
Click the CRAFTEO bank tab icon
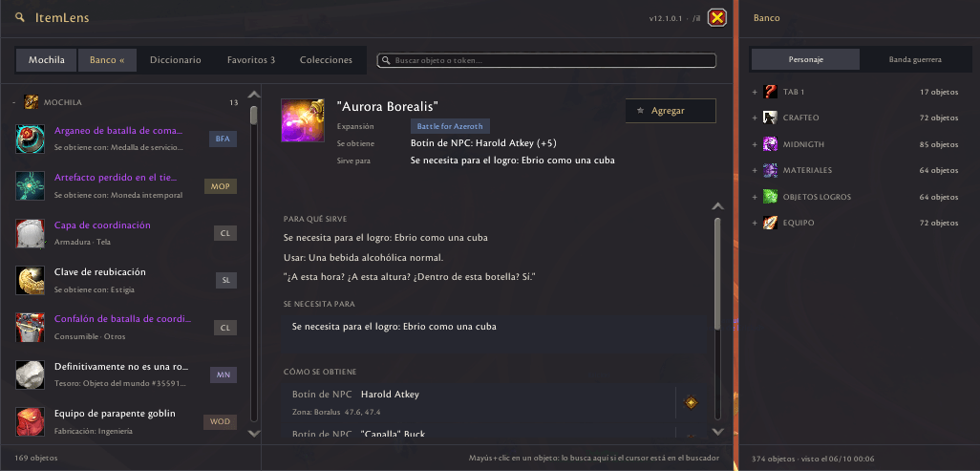tap(770, 118)
